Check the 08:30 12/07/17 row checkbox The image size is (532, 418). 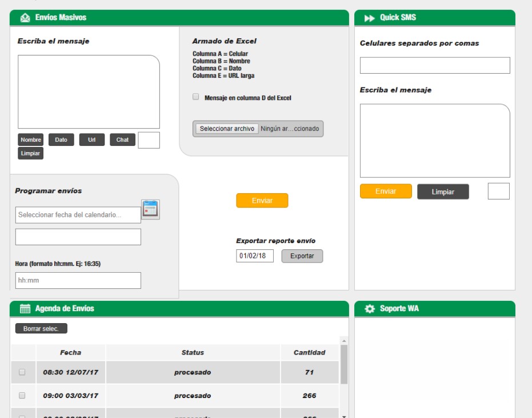click(22, 372)
